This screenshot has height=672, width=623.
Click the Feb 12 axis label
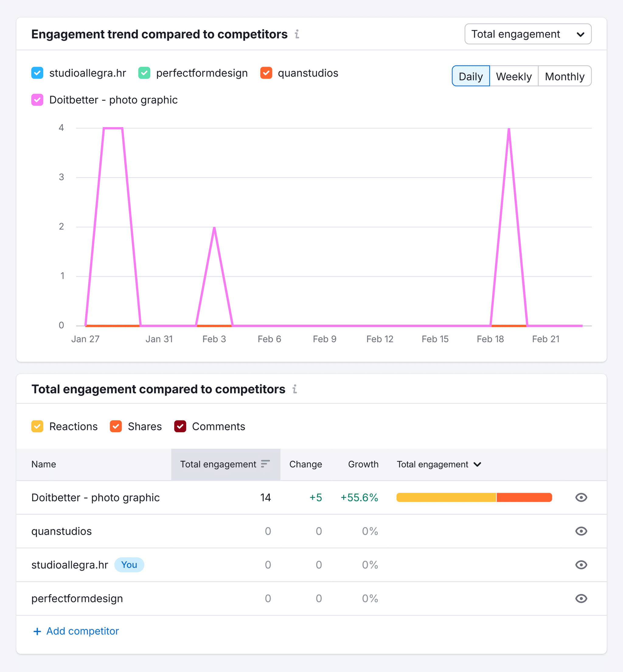tap(380, 339)
